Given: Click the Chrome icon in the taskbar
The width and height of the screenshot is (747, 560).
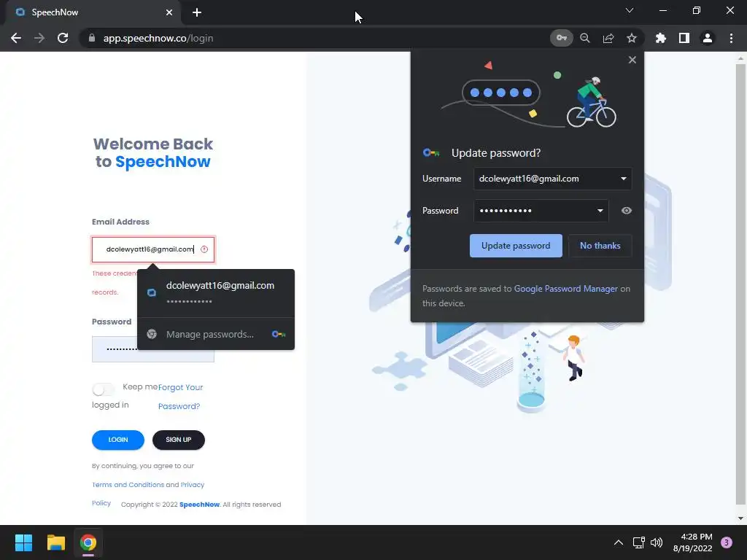Looking at the screenshot, I should [x=88, y=542].
